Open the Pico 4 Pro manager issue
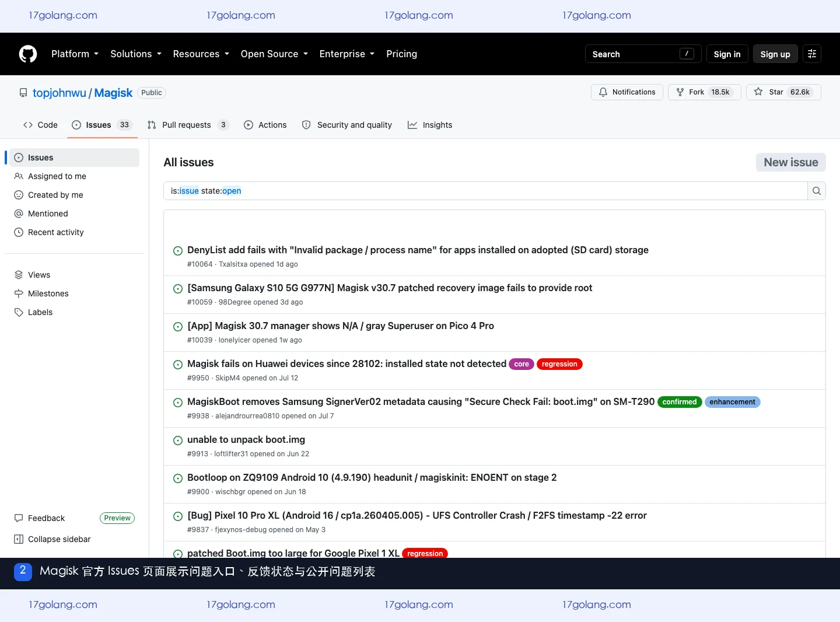This screenshot has height=622, width=840. pyautogui.click(x=341, y=326)
